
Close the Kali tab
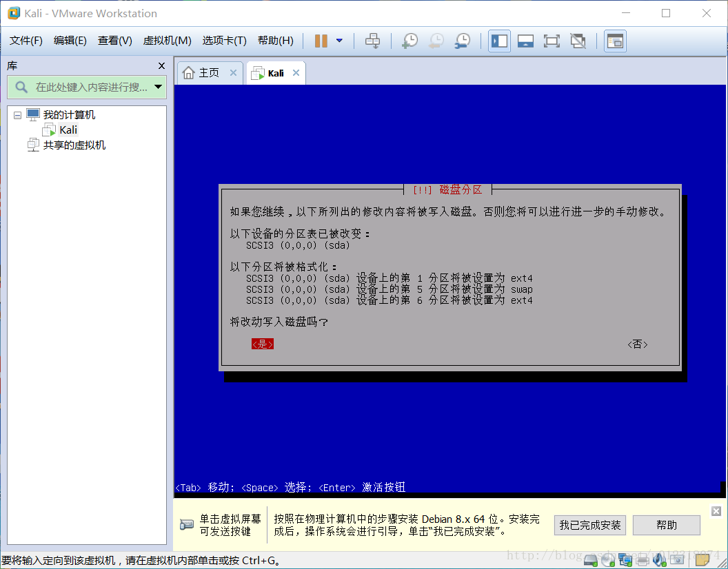[x=296, y=73]
